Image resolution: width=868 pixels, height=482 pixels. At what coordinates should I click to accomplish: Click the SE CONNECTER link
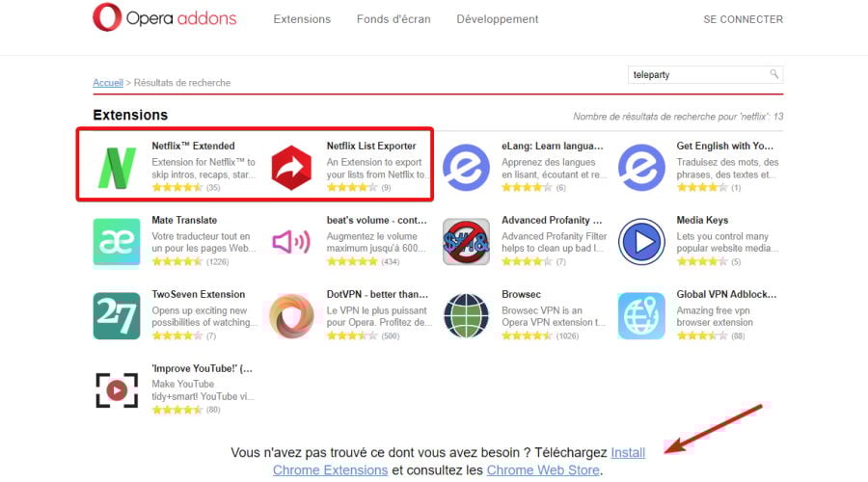point(743,19)
